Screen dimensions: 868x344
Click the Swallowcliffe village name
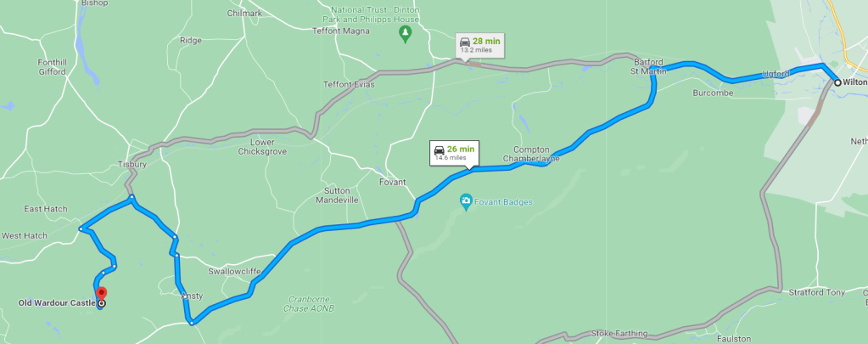click(232, 272)
